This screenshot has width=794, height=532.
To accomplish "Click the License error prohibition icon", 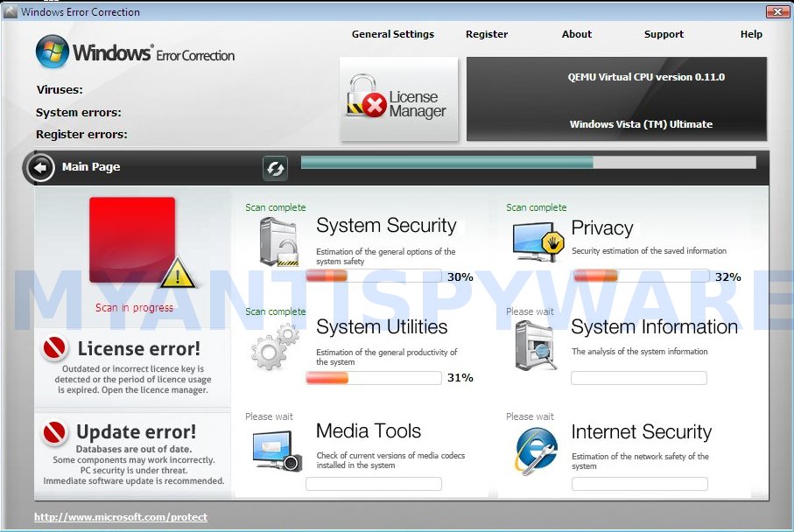I will [x=55, y=349].
